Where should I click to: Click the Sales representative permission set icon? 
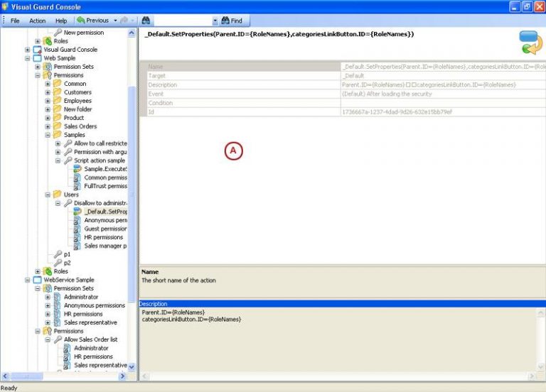coord(58,322)
